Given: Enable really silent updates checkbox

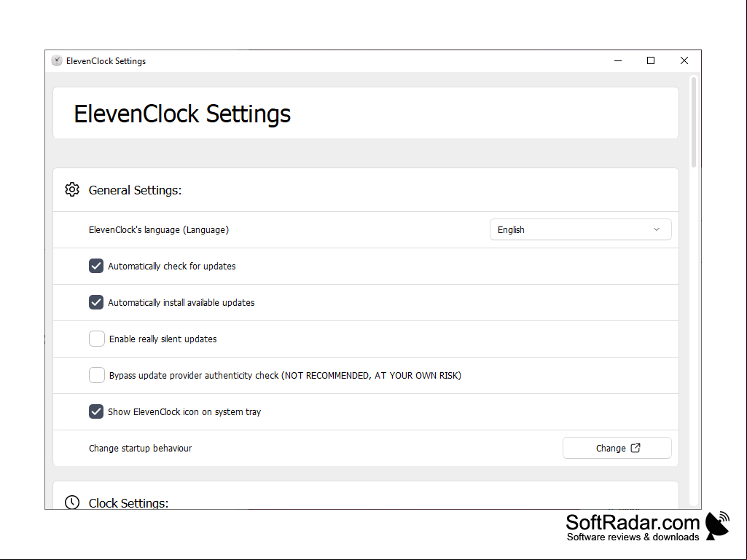Looking at the screenshot, I should pos(97,339).
